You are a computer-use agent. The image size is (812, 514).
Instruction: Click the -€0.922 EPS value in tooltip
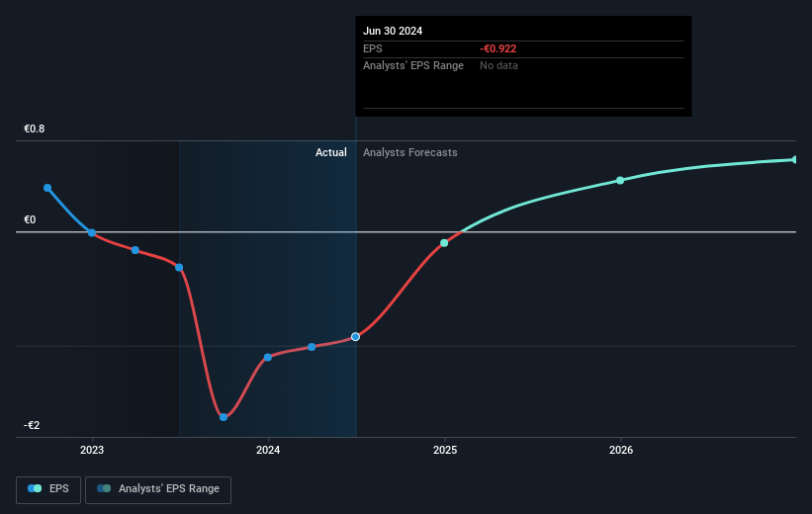498,48
